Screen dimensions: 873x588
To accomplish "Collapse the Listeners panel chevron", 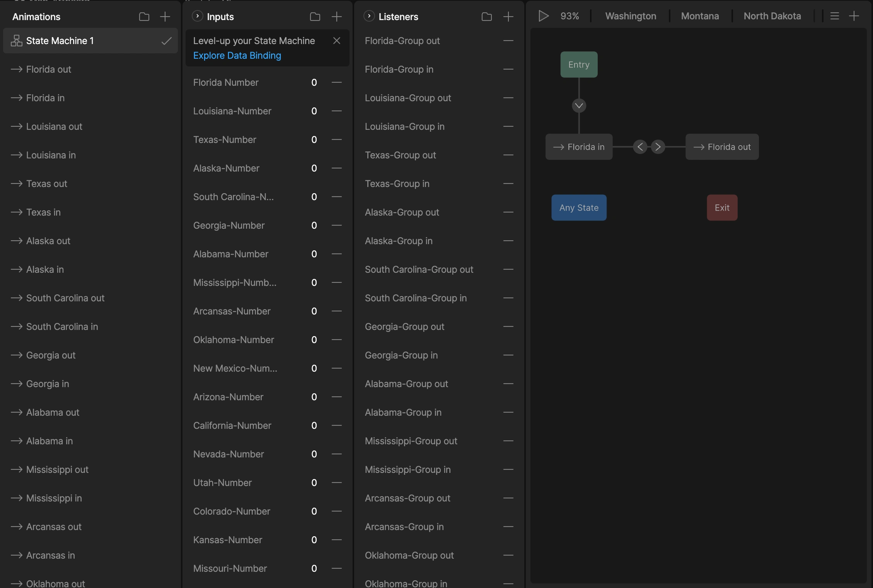I will (369, 16).
